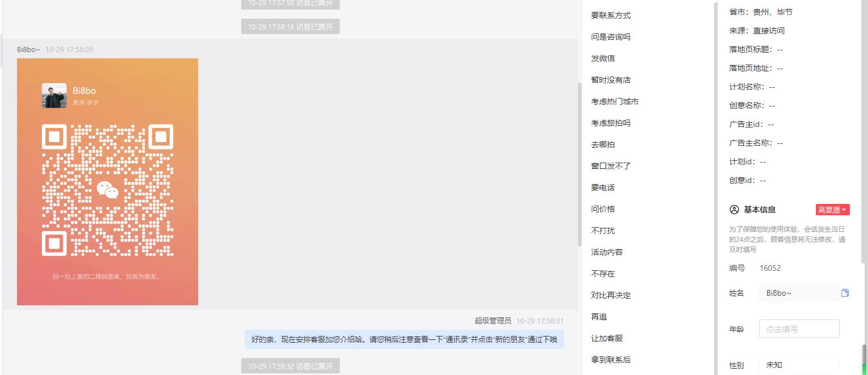Click the 创意名称 row

752,105
